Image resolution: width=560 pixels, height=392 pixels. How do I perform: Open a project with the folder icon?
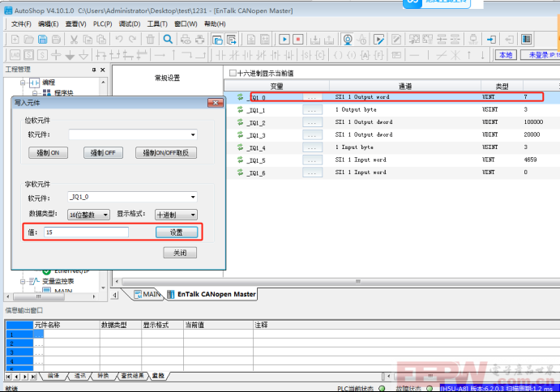(x=28, y=39)
